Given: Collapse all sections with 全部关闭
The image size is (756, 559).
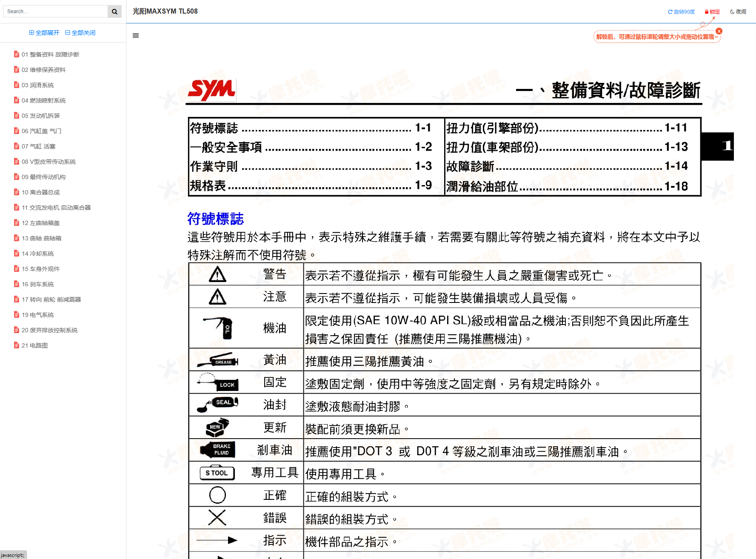Looking at the screenshot, I should [80, 33].
